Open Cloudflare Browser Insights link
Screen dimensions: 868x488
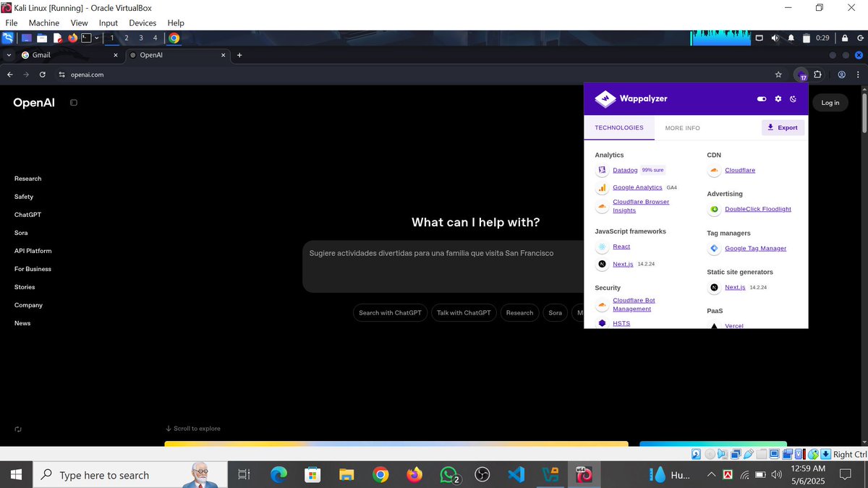pos(641,206)
